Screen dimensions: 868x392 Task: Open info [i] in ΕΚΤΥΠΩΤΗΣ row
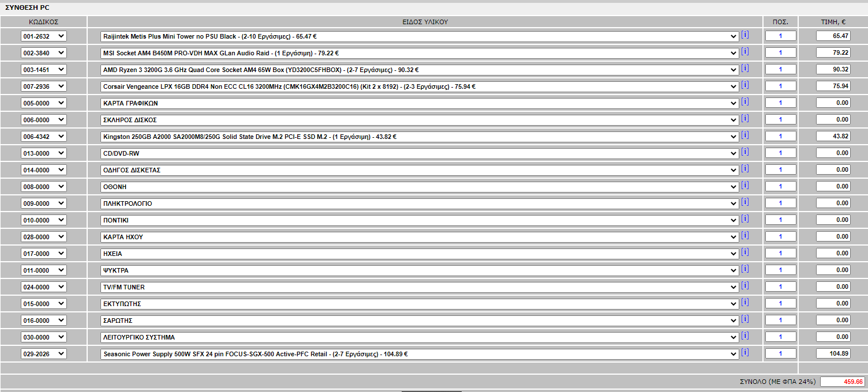[745, 303]
